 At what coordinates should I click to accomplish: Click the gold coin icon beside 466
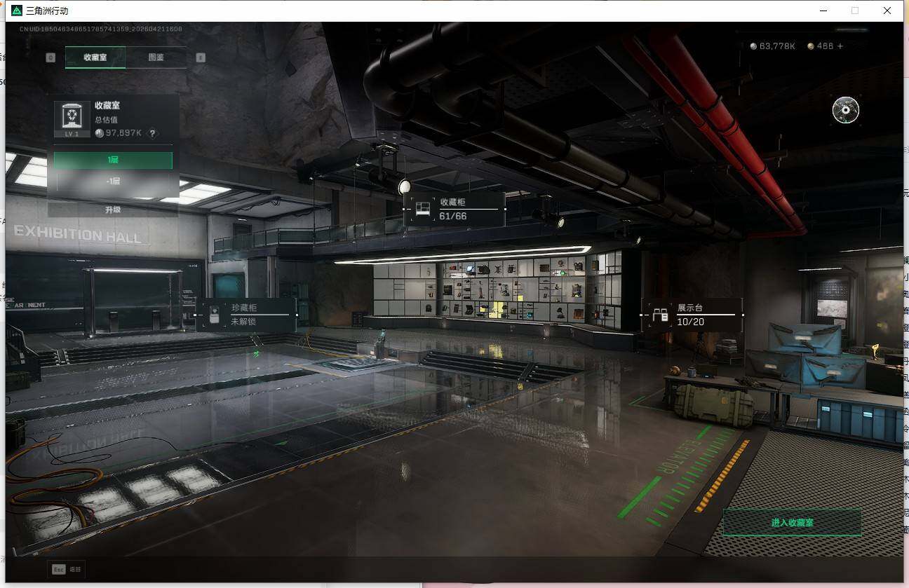(x=811, y=46)
